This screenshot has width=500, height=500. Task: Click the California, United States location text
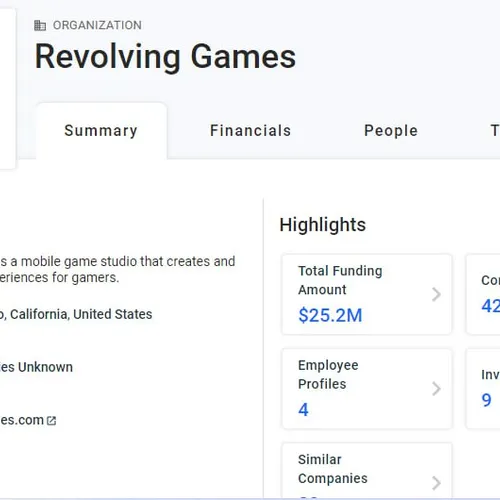(x=81, y=314)
